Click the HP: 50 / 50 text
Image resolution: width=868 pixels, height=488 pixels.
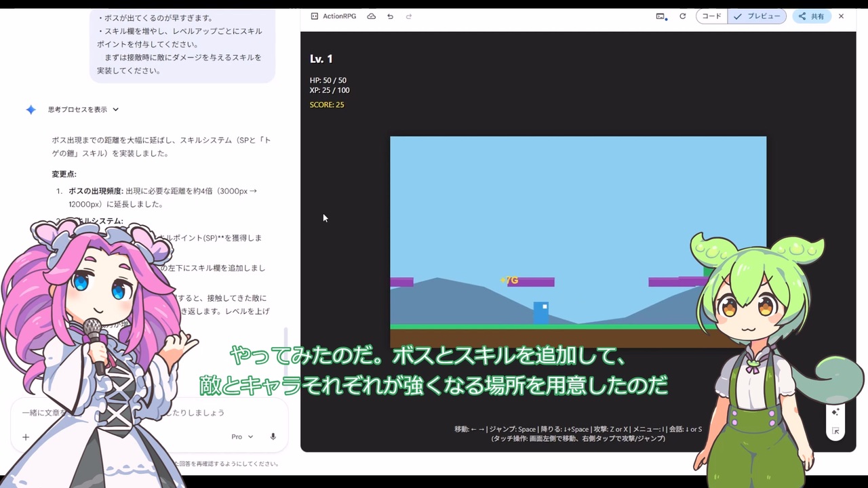coord(328,81)
